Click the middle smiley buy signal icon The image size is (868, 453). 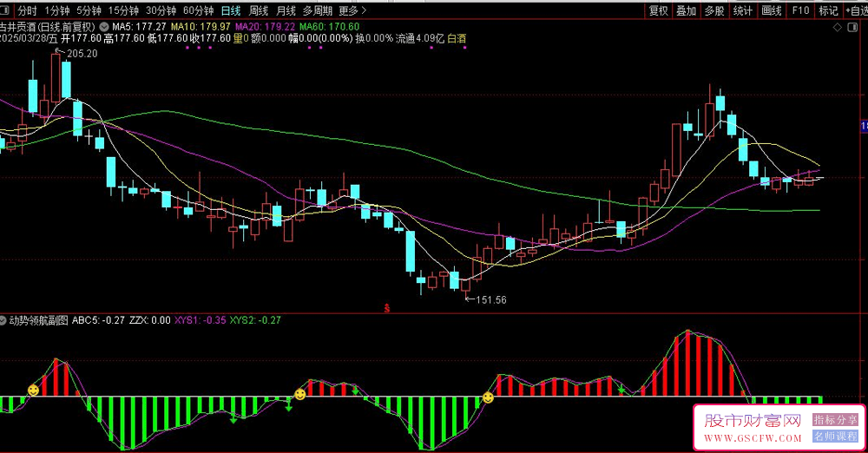click(300, 394)
